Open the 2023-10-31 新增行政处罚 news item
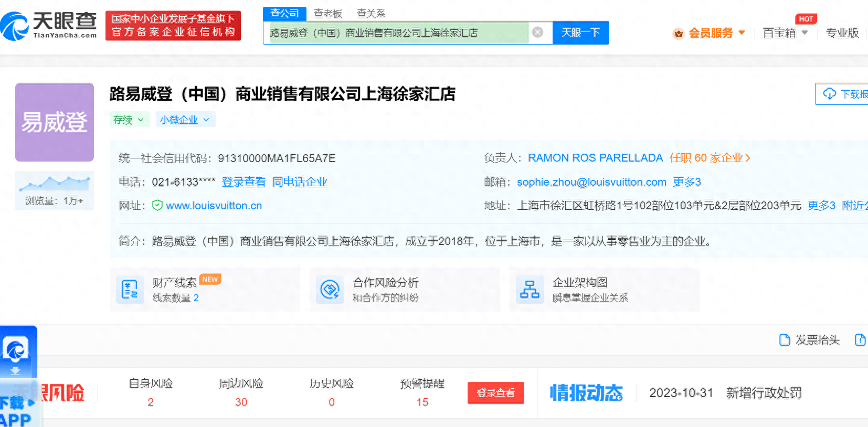This screenshot has height=427, width=868. pos(725,393)
